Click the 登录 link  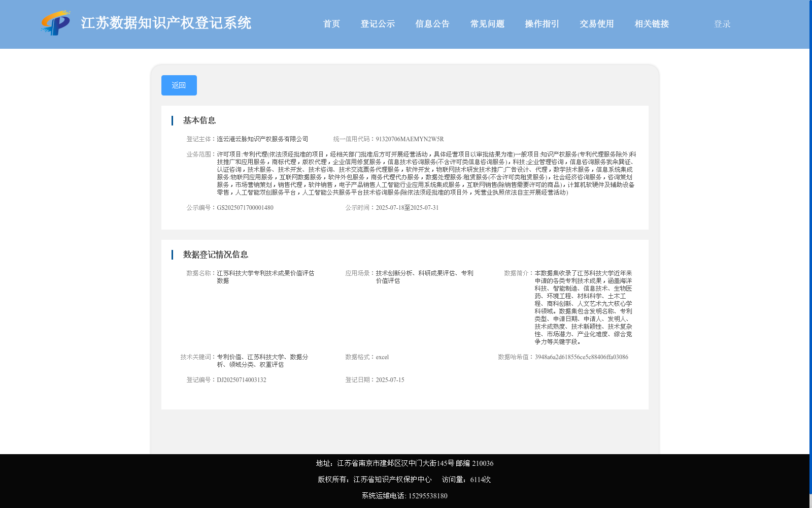pos(721,23)
